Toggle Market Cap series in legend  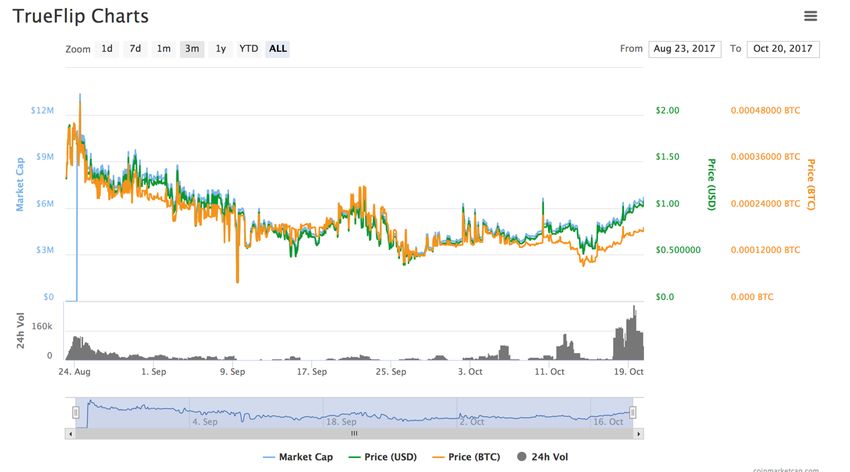coord(298,457)
